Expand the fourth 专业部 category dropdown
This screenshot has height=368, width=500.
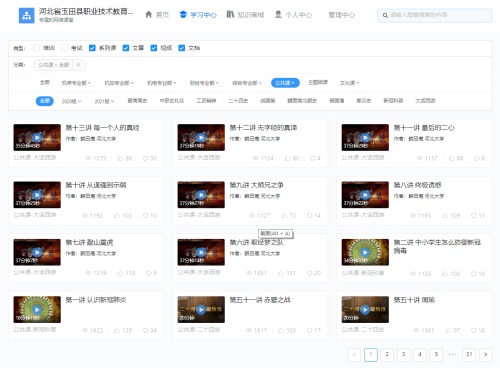[204, 83]
